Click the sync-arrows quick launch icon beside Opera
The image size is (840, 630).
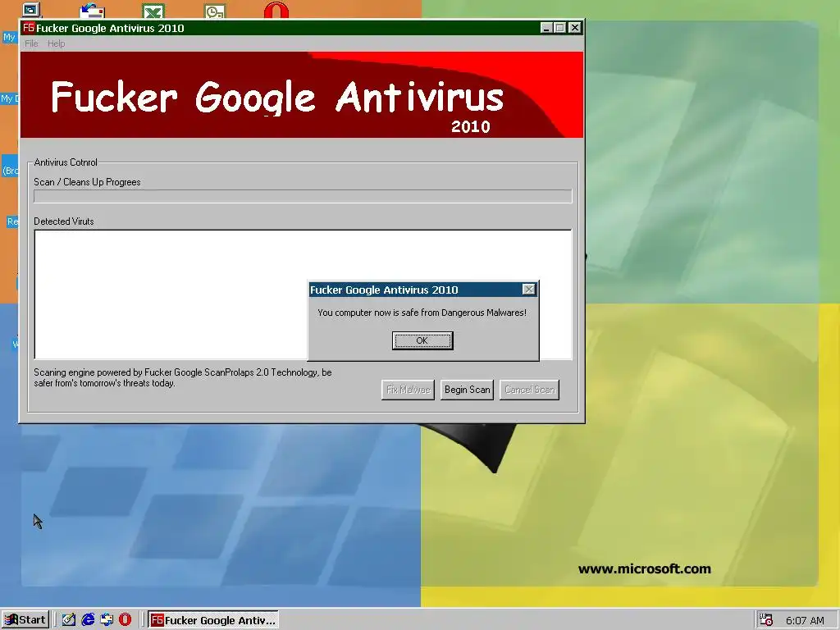click(x=107, y=620)
